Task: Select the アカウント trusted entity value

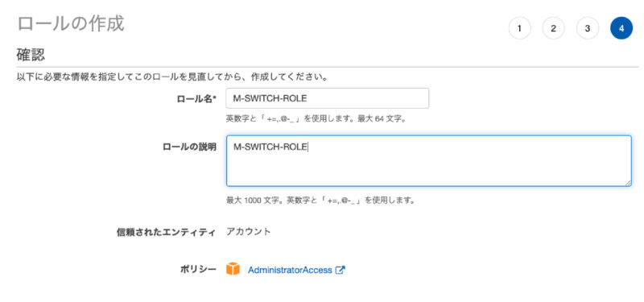Action: (249, 231)
